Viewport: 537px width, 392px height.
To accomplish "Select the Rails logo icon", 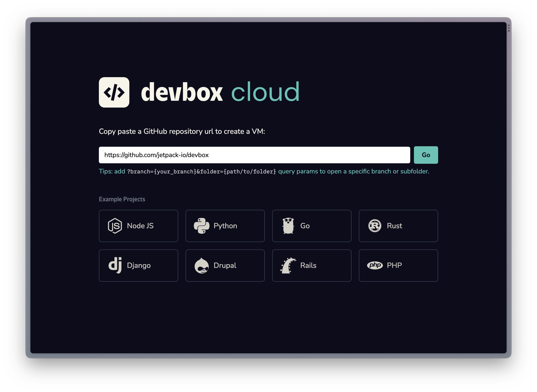I will (x=288, y=266).
